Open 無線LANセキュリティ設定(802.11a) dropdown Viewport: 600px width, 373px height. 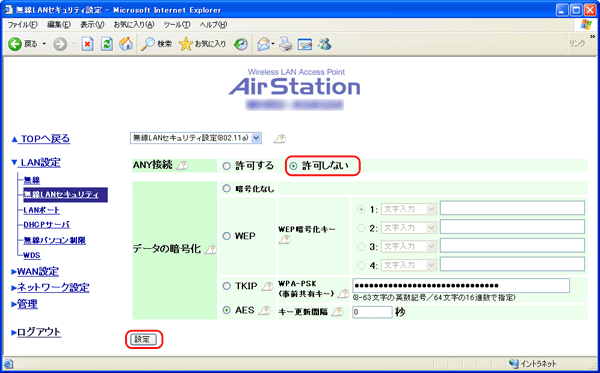click(x=196, y=138)
